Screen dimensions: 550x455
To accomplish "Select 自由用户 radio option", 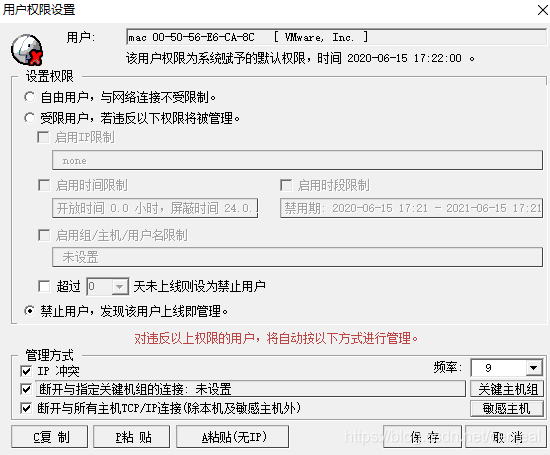I will [x=29, y=97].
